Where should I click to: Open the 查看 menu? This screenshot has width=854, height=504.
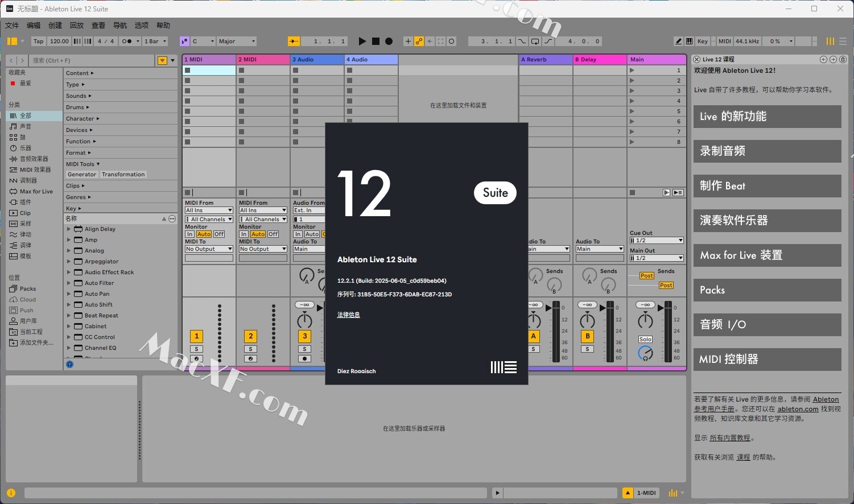point(98,25)
